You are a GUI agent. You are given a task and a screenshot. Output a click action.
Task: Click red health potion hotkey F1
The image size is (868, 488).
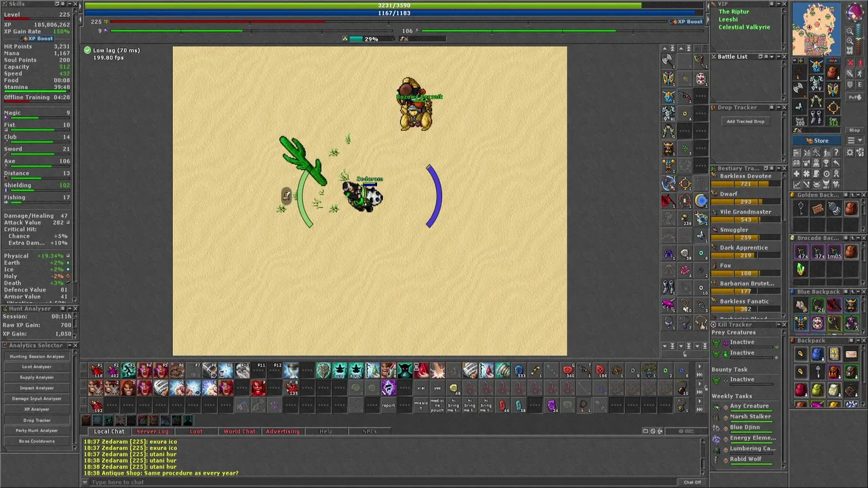(x=96, y=370)
